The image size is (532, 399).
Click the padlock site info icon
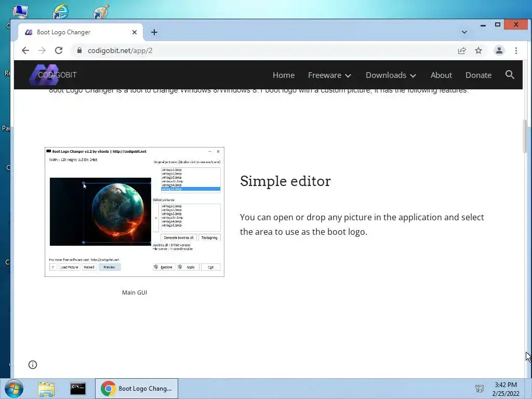pyautogui.click(x=79, y=50)
